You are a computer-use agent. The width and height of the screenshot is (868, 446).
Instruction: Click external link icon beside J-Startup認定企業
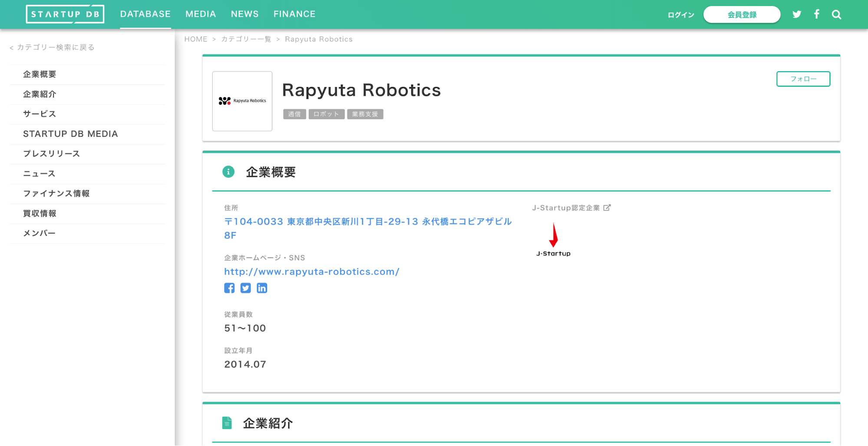click(607, 208)
